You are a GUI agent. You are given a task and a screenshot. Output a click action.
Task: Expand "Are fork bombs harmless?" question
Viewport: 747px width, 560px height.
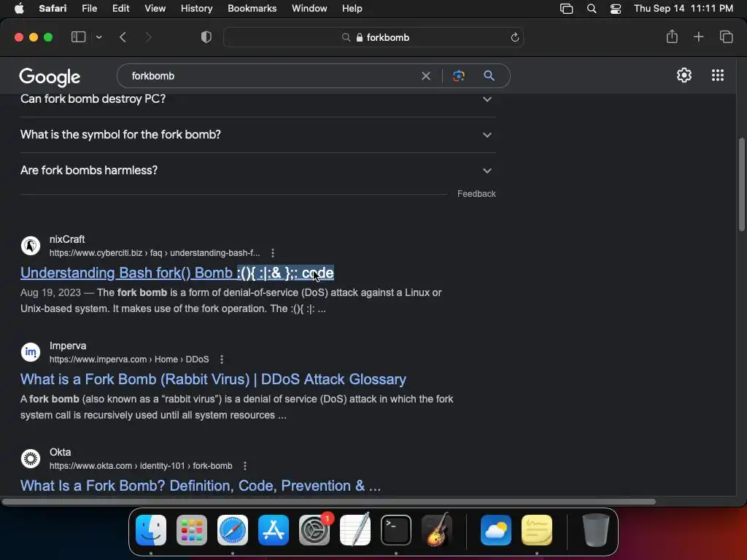258,171
